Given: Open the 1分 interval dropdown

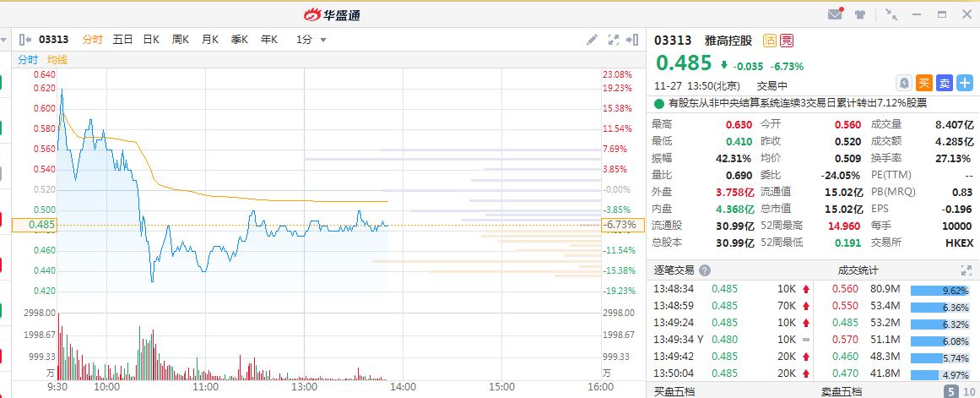Looking at the screenshot, I should click(311, 40).
